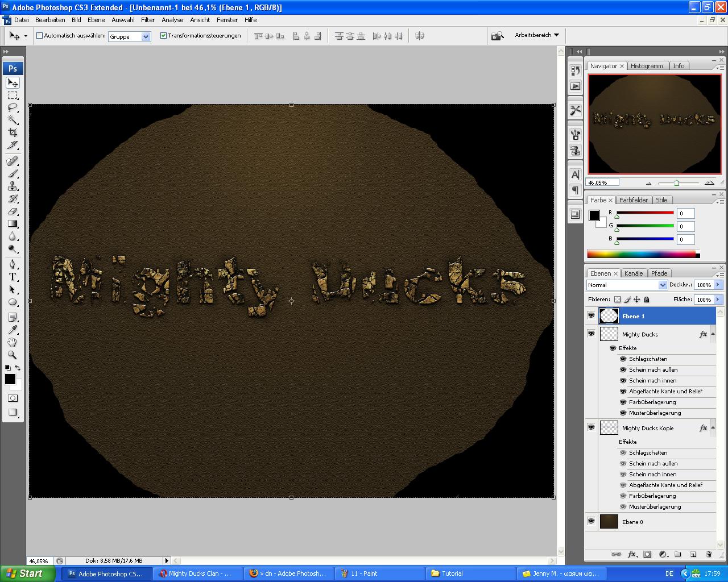Select the Eraser tool
This screenshot has height=582, width=728.
(x=13, y=211)
